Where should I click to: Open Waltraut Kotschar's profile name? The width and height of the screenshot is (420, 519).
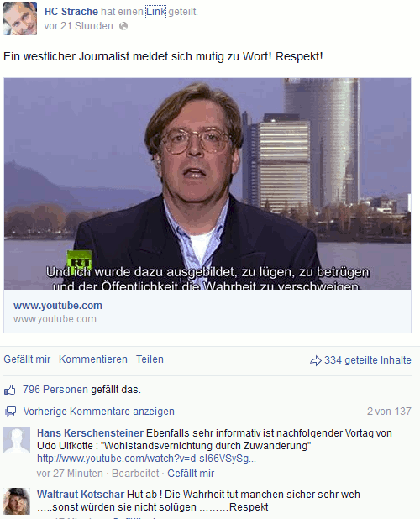(81, 494)
